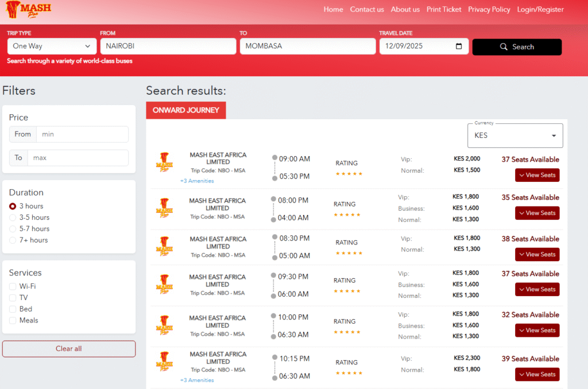The image size is (588, 389).
Task: Click the star rating of the 10:00 PM trip
Action: [x=347, y=332]
